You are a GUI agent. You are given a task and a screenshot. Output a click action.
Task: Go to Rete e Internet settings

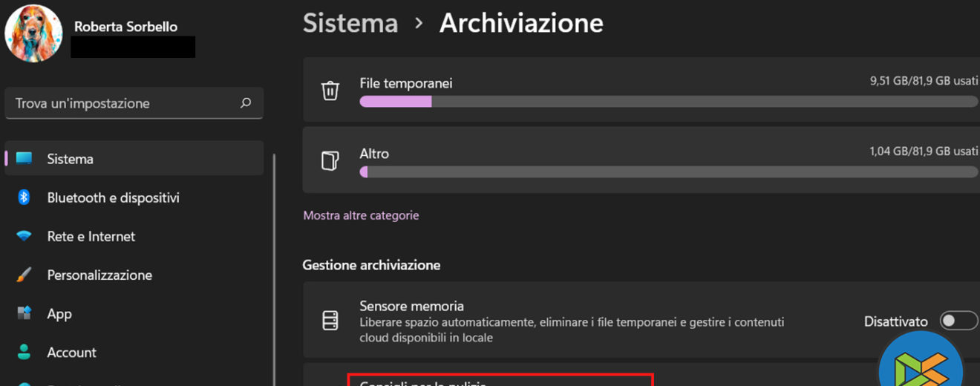(91, 236)
